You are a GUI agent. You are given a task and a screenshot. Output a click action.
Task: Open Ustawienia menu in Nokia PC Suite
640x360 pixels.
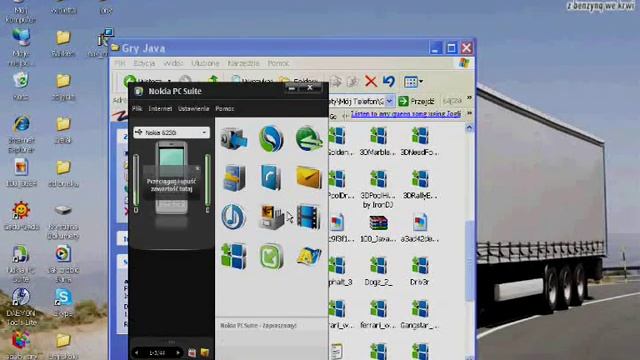click(x=193, y=109)
